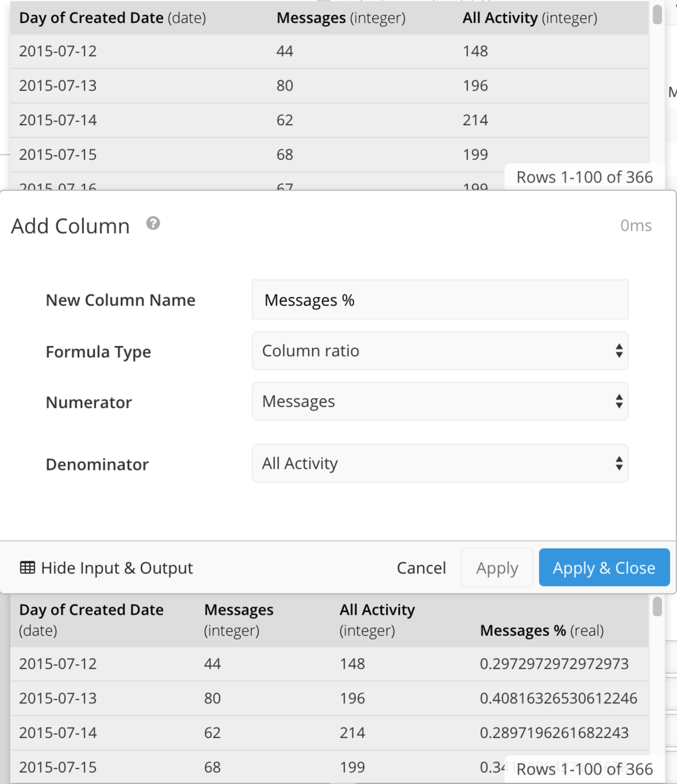Click the value 44 in the input table
The height and width of the screenshot is (784, 677).
(x=285, y=51)
